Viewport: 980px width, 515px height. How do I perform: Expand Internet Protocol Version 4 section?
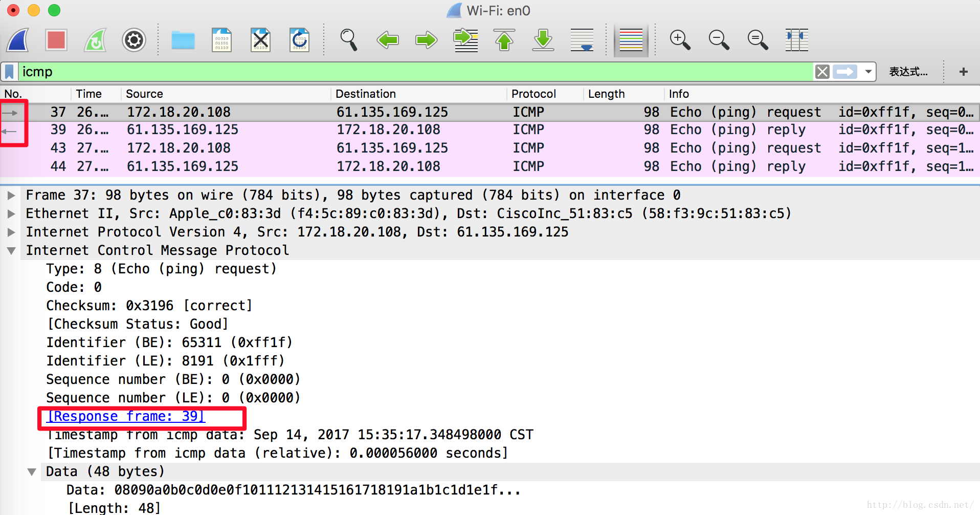point(11,232)
